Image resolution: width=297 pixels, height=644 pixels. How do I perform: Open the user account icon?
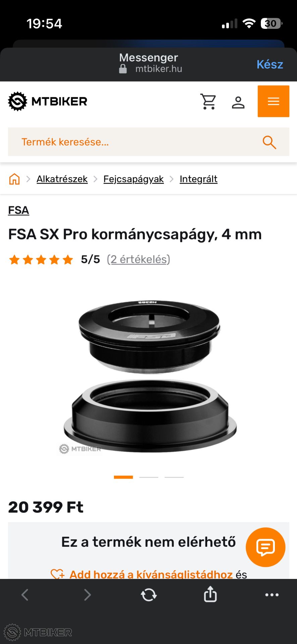point(238,102)
